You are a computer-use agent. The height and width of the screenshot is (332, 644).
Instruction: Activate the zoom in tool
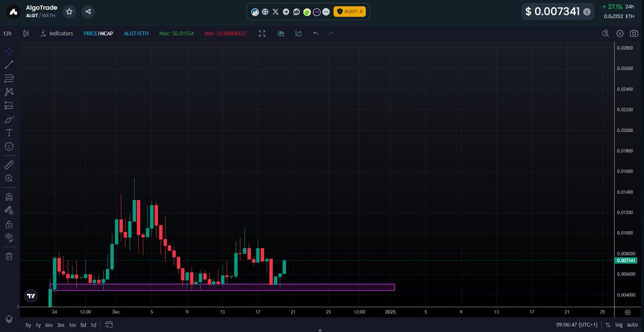click(9, 178)
